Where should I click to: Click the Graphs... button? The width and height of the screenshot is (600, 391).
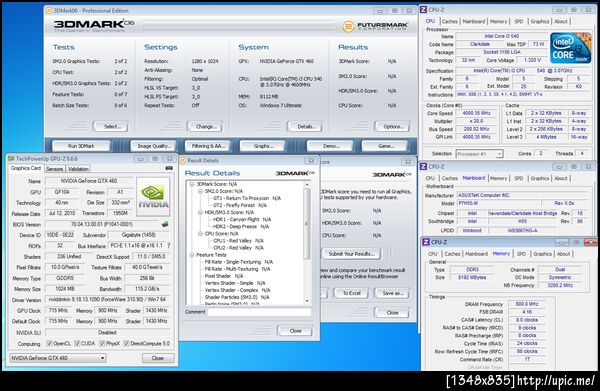[x=262, y=146]
